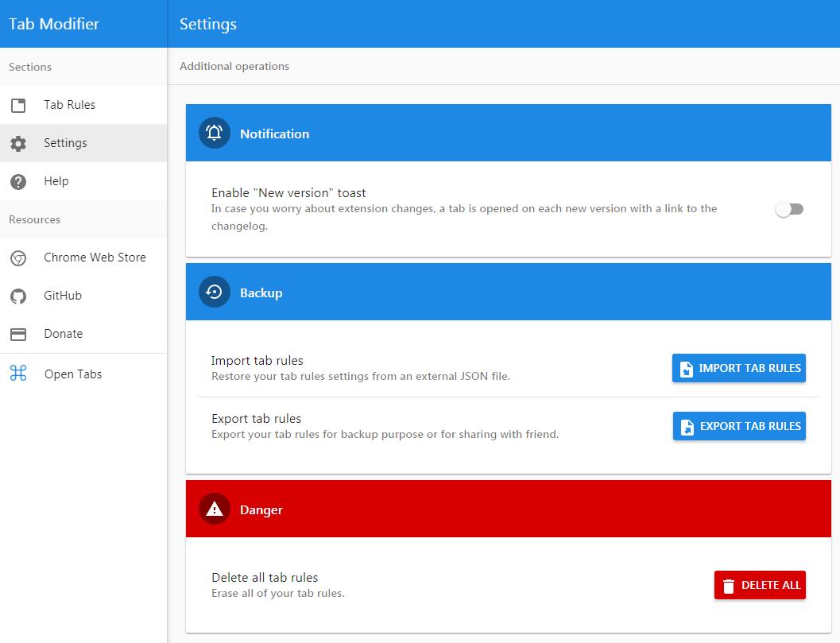840x643 pixels.
Task: Open the Help section
Action: click(x=56, y=181)
